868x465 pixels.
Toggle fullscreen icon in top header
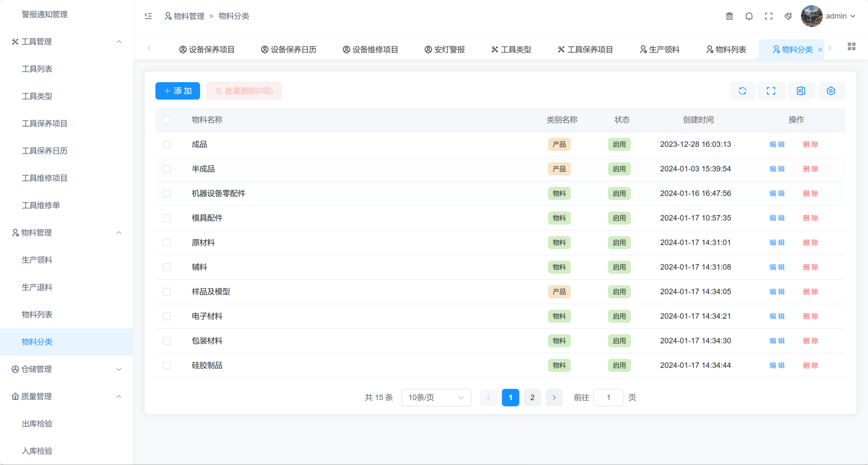tap(769, 16)
